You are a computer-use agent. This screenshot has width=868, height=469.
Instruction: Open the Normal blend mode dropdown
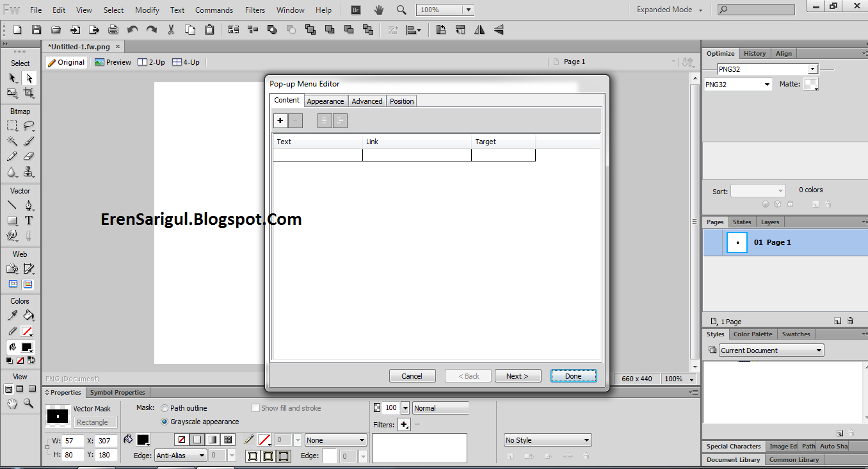coord(440,407)
